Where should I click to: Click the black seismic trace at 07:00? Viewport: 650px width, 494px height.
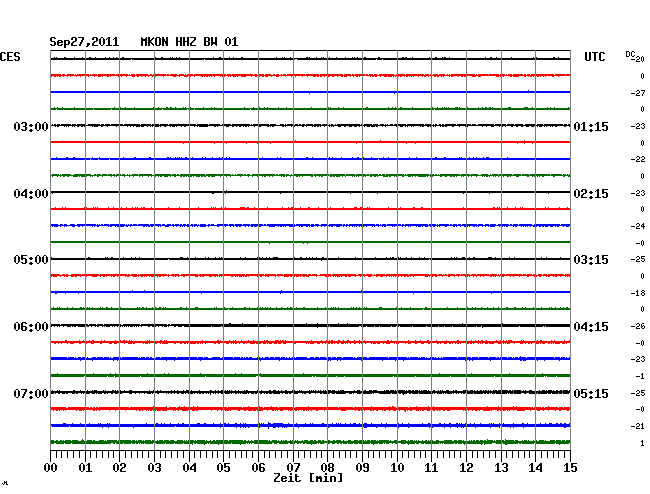310,392
